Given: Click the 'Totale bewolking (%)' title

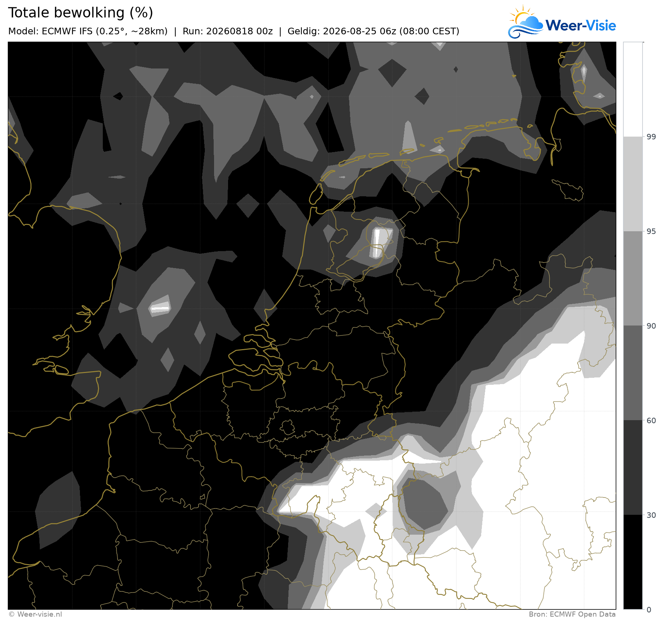Looking at the screenshot, I should point(81,13).
